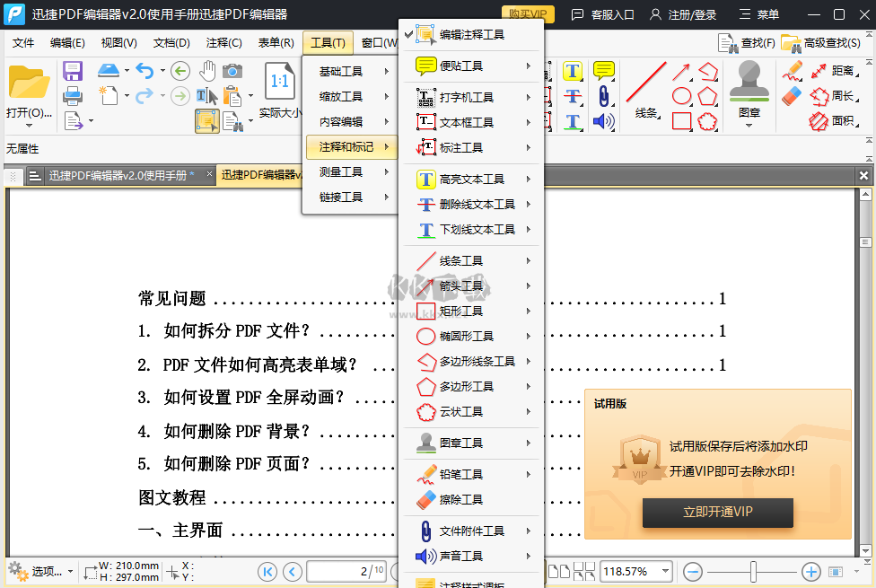Click the blue Scan icon
This screenshot has height=588, width=876.
[109, 70]
